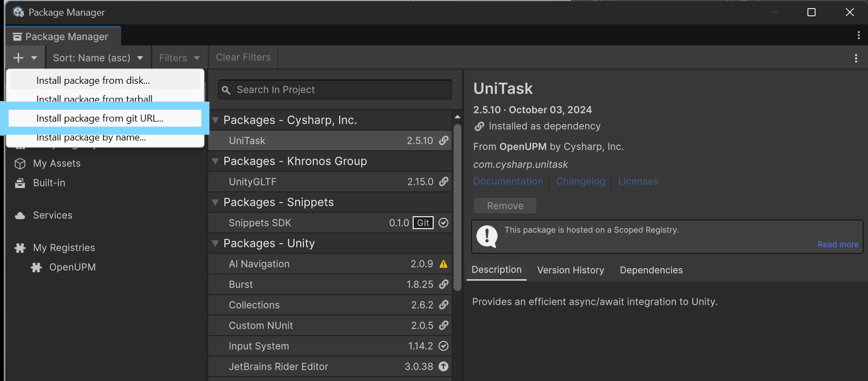The height and width of the screenshot is (381, 868).
Task: Click Collections dependency link icon
Action: click(443, 305)
